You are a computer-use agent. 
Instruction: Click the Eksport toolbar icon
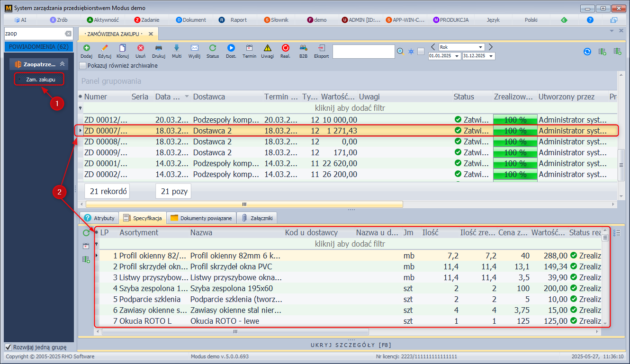pyautogui.click(x=321, y=48)
